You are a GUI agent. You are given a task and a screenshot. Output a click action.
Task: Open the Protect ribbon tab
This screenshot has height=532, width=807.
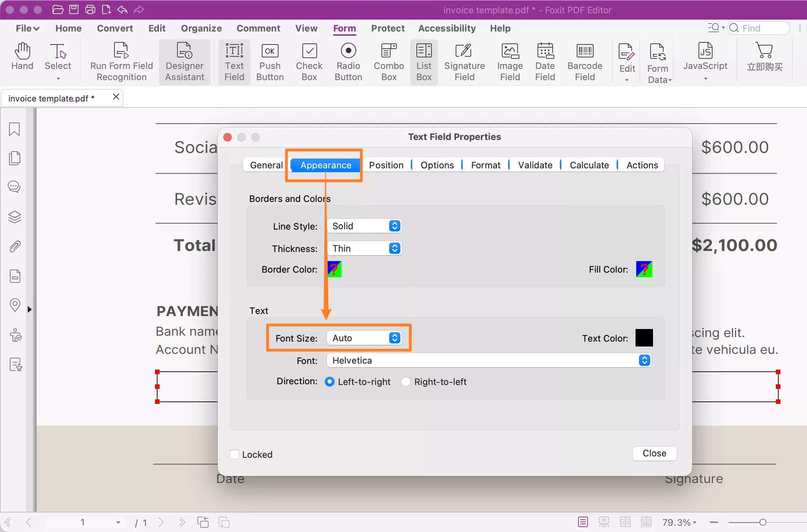[x=388, y=28]
